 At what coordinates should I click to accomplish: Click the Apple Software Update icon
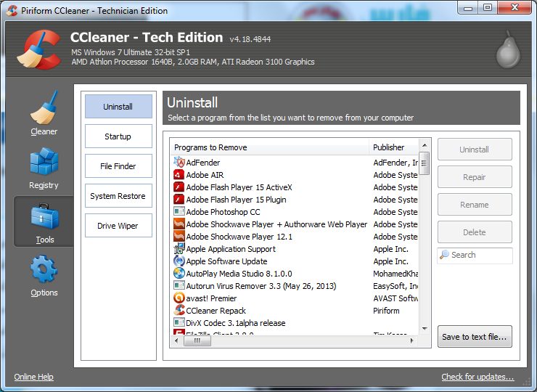pos(179,261)
